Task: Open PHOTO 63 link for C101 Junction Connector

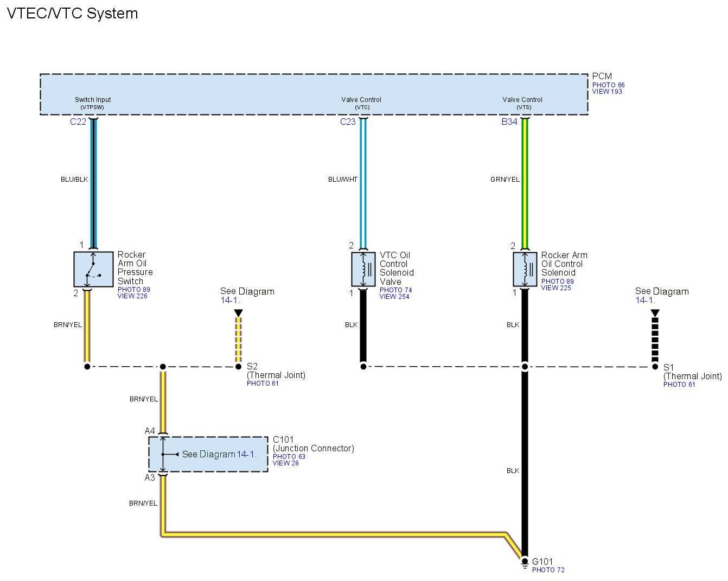Action: tap(289, 457)
